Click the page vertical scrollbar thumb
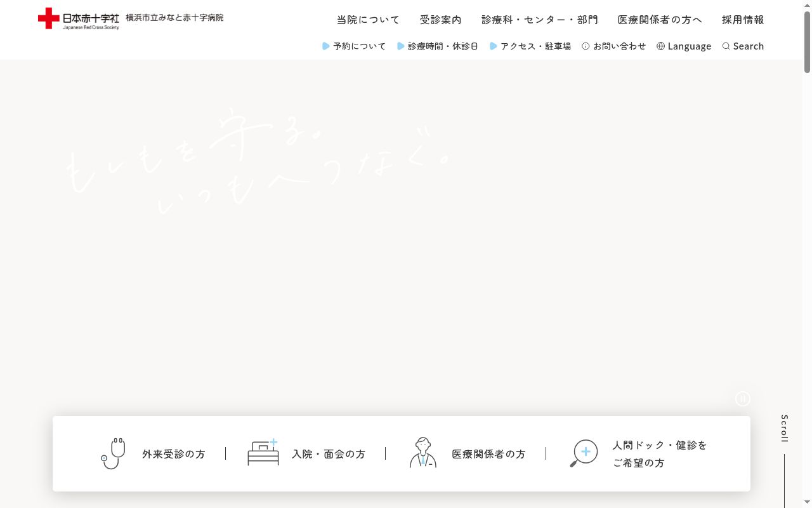The width and height of the screenshot is (812, 508). coord(807,41)
